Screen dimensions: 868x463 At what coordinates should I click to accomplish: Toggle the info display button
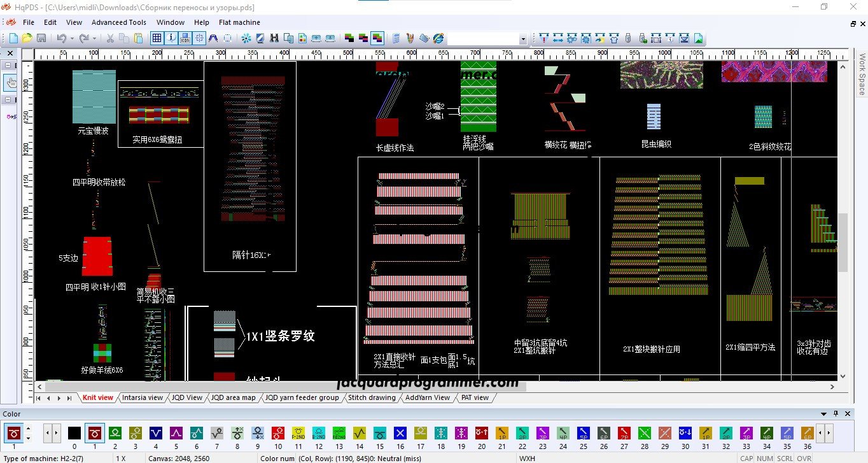click(x=171, y=38)
